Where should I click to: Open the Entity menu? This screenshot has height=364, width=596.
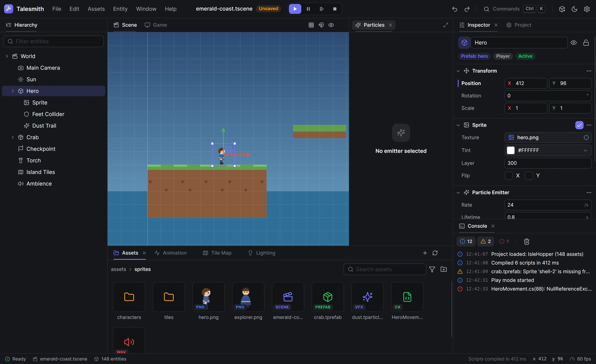tap(120, 9)
